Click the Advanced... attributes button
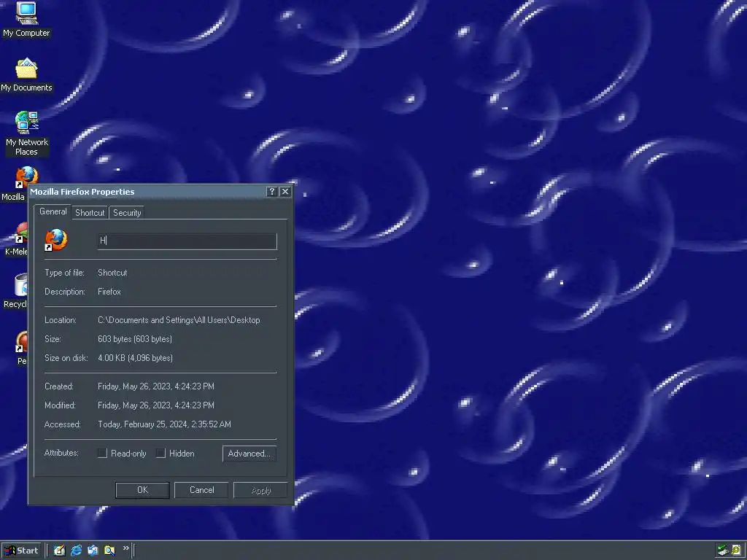The image size is (747, 560). [x=249, y=454]
